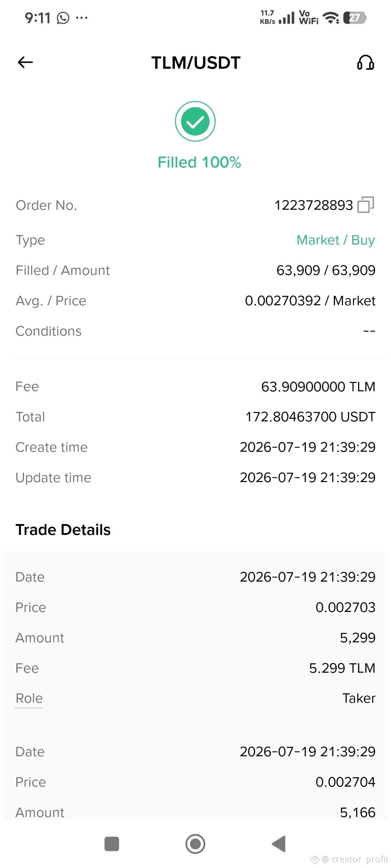
Task: Tap the Android back triangle button
Action: (279, 844)
